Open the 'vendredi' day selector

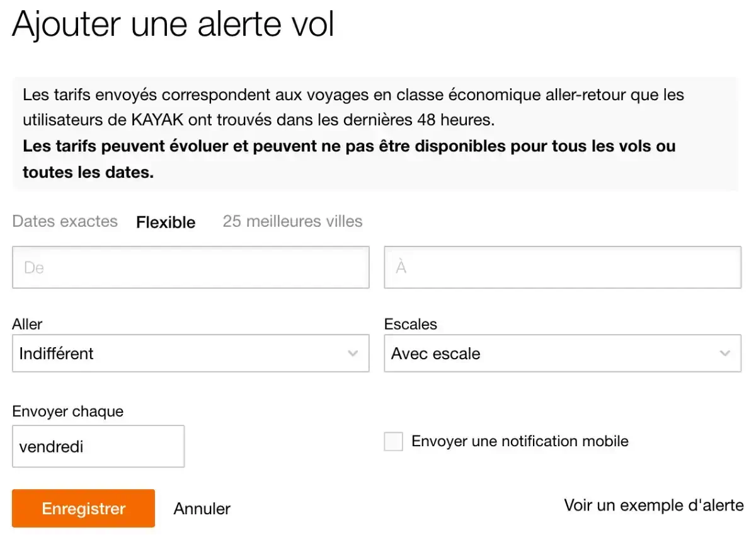98,447
